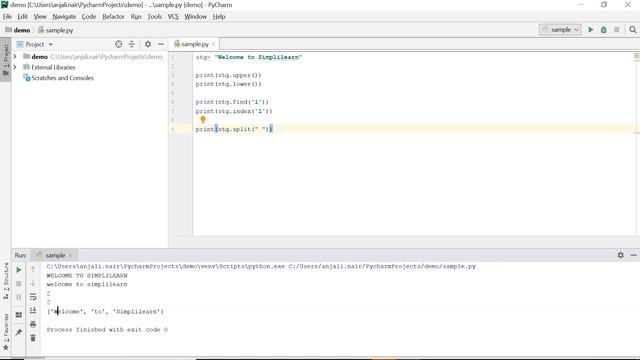
Task: Open the Window menu
Action: 195,16
